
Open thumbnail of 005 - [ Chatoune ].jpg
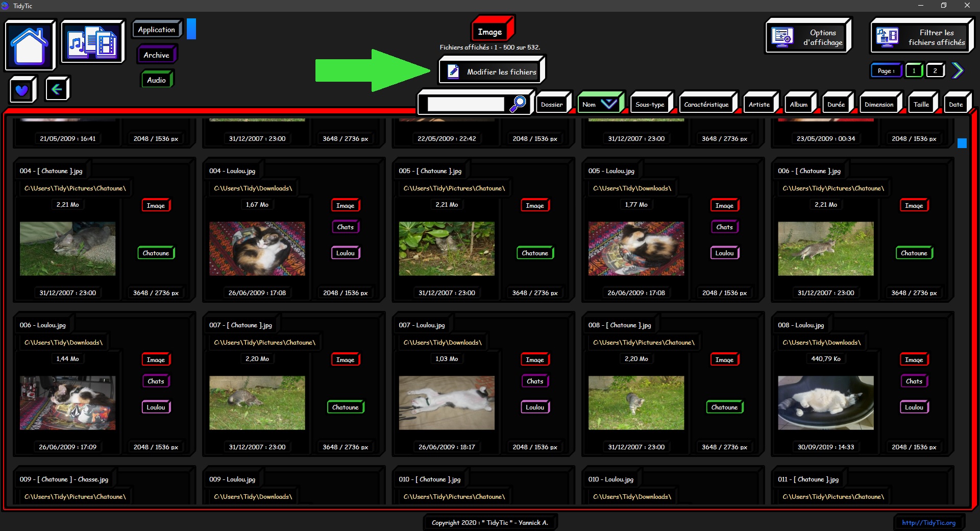point(447,249)
